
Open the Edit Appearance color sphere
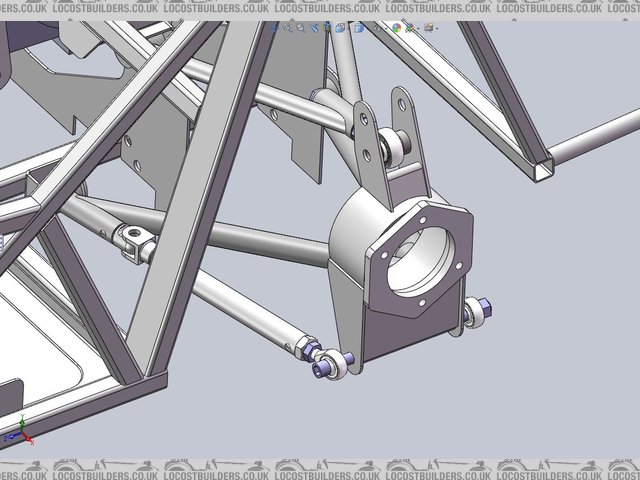click(396, 28)
